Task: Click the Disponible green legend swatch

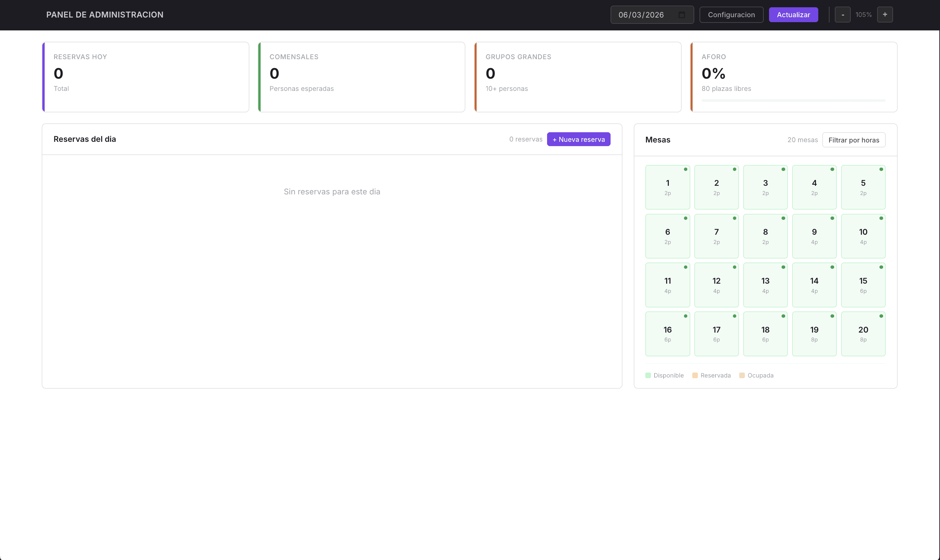Action: coord(648,376)
